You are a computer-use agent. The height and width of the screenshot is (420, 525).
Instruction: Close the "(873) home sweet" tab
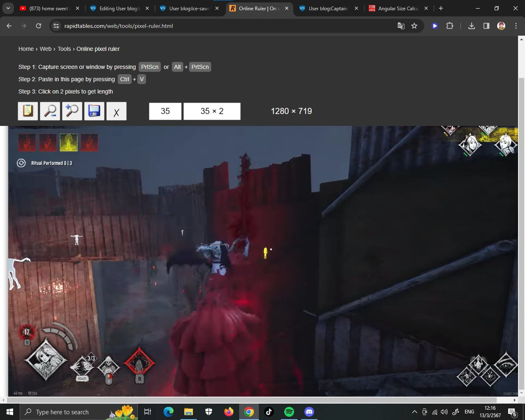tap(78, 8)
